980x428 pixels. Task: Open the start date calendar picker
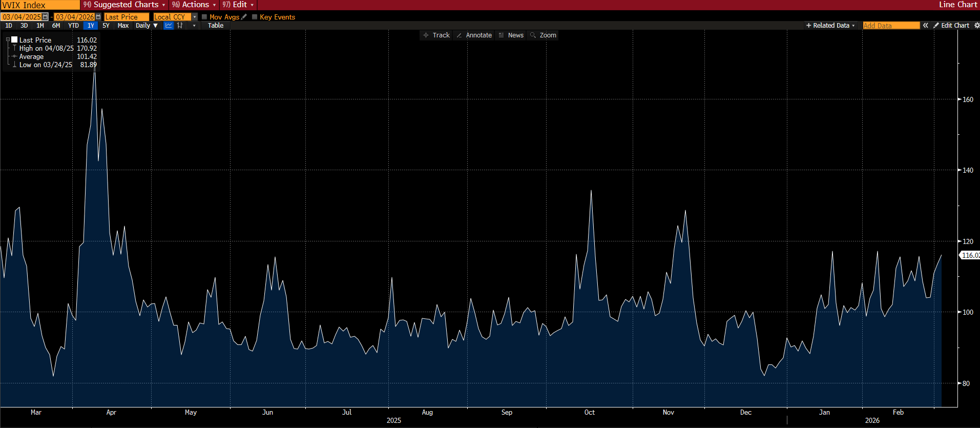(x=45, y=17)
